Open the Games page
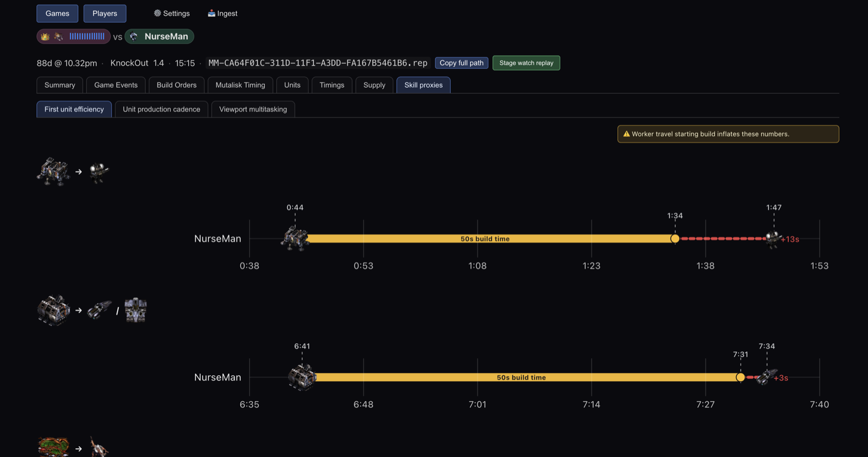Screen dimensions: 868x457 click(x=57, y=14)
